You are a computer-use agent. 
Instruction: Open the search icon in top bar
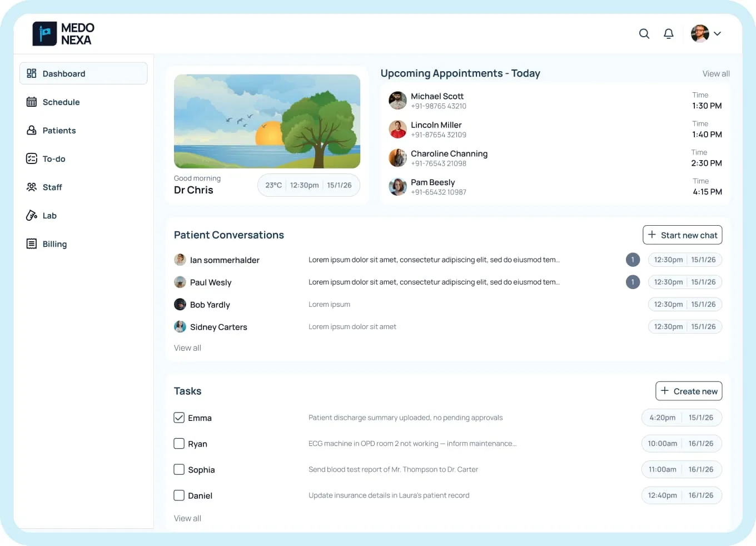[x=644, y=33]
